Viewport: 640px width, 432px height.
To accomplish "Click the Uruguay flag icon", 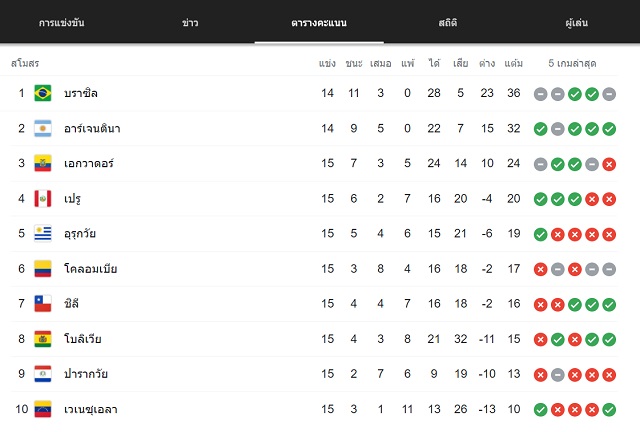I will point(43,234).
